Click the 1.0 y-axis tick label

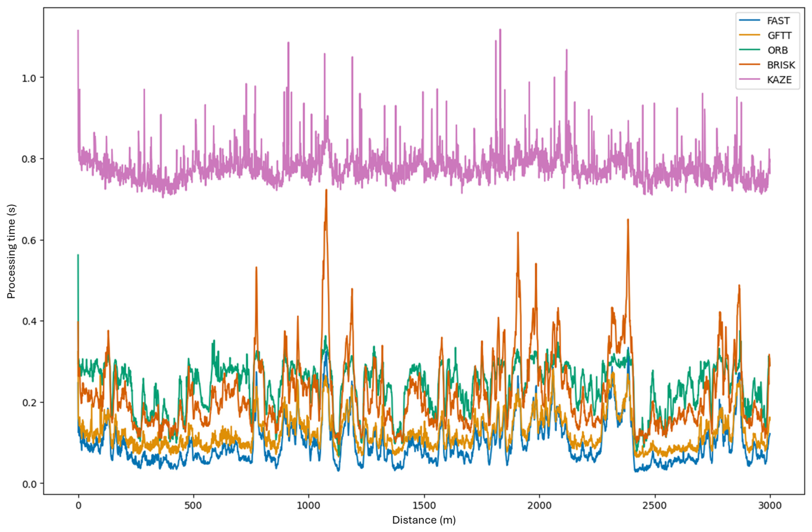pos(29,78)
